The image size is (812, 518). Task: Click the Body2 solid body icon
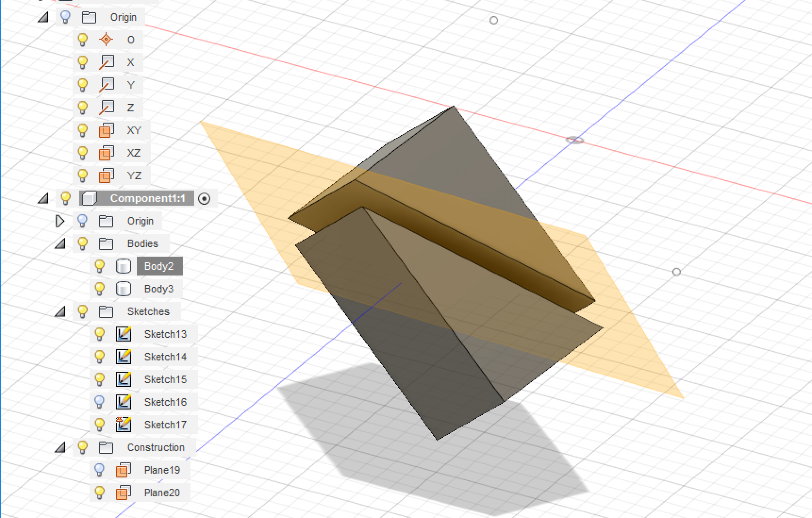(x=123, y=266)
